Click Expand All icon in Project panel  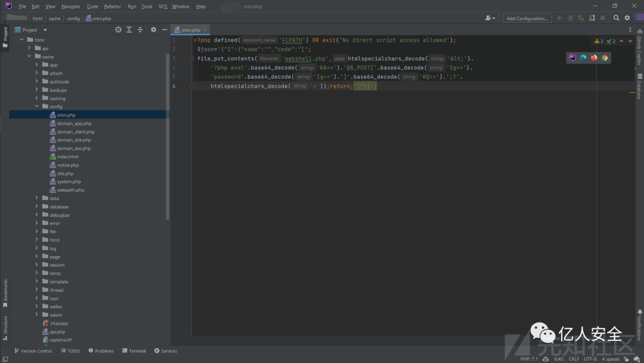129,30
